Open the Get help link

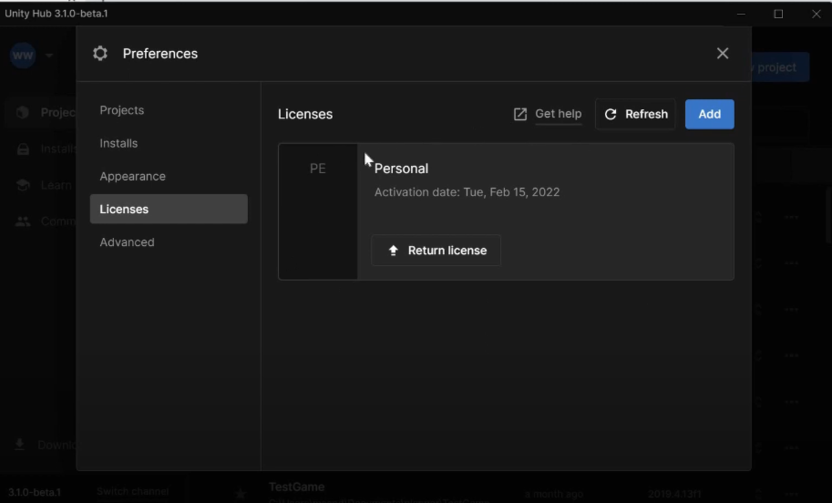click(558, 114)
